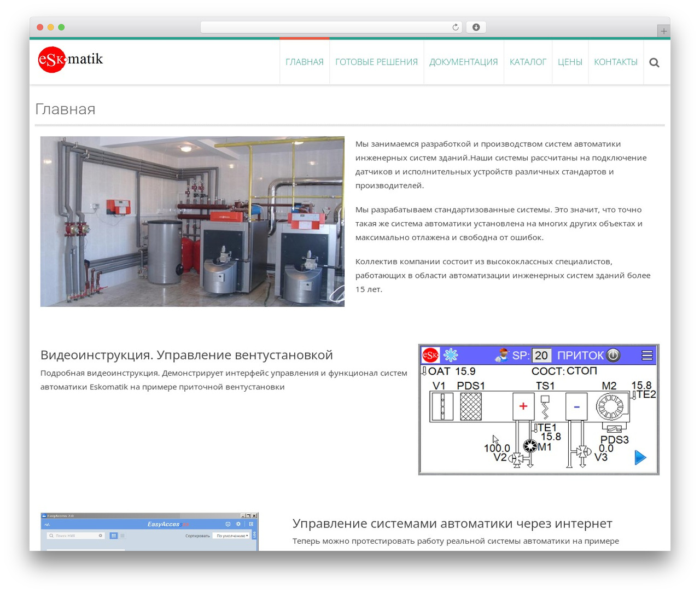Image resolution: width=700 pixels, height=593 pixels.
Task: Open the ГОТОВЫЕ РЕШЕНИЯ menu
Action: click(x=376, y=62)
